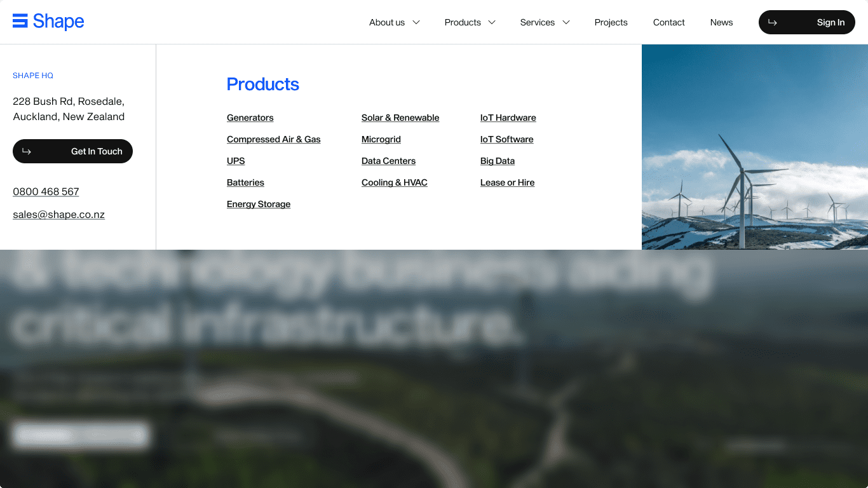Open the Lease or Hire link
This screenshot has width=868, height=488.
[x=508, y=182]
